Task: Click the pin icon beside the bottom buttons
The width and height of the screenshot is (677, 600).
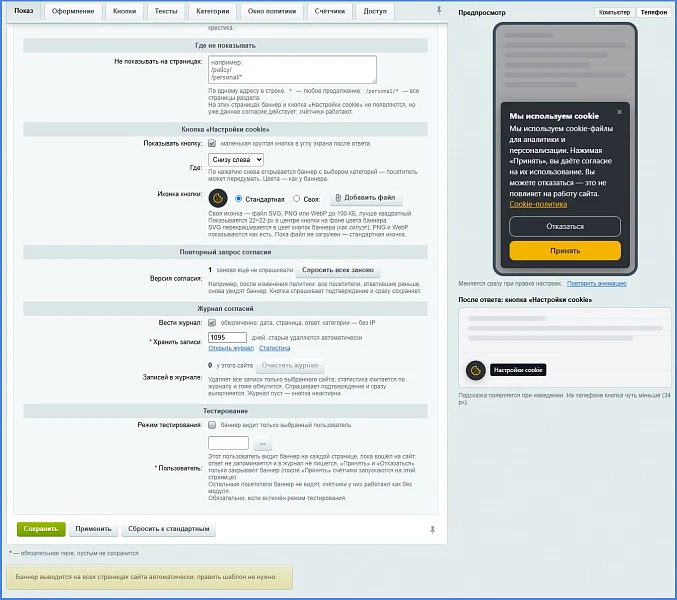Action: pos(432,530)
